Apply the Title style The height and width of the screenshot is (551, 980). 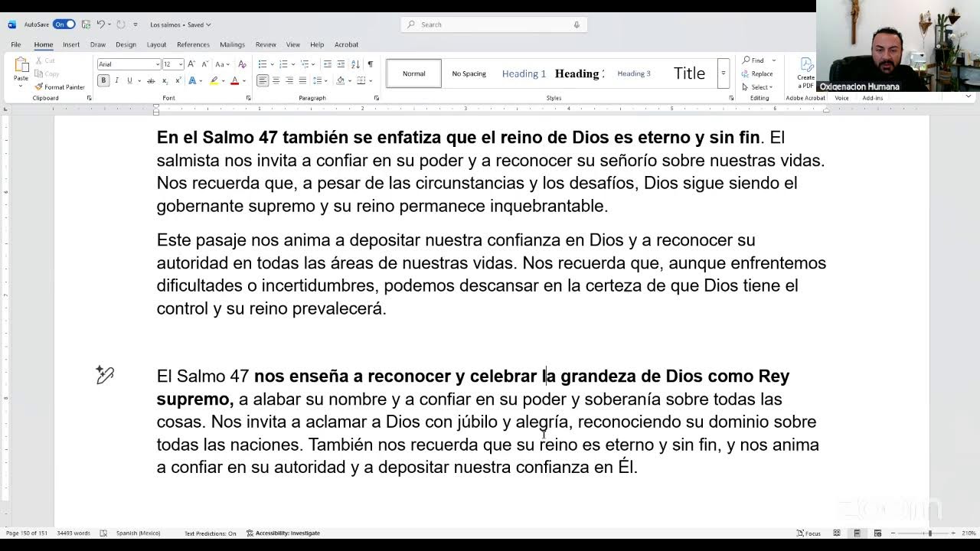pos(689,73)
